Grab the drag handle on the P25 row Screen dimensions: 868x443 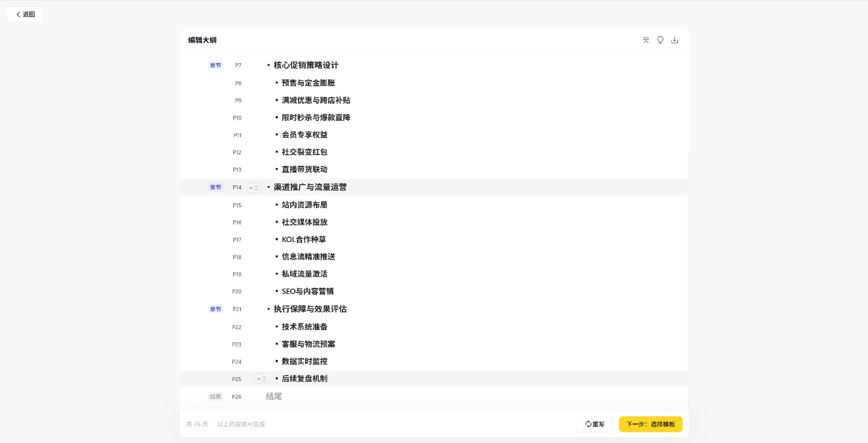click(264, 379)
